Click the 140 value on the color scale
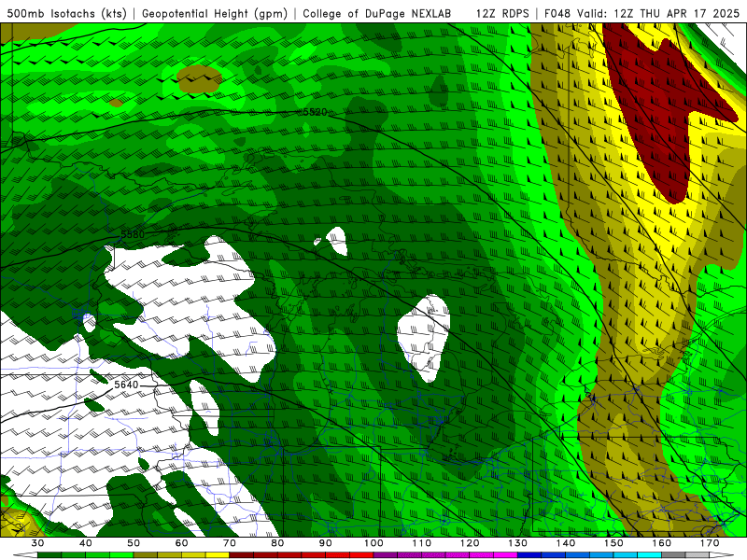The height and width of the screenshot is (560, 747). tap(566, 543)
